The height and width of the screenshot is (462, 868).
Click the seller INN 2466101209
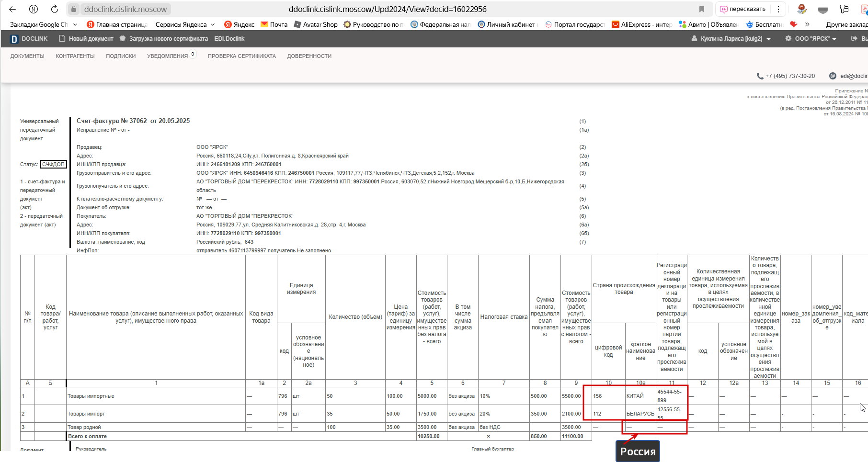[225, 164]
